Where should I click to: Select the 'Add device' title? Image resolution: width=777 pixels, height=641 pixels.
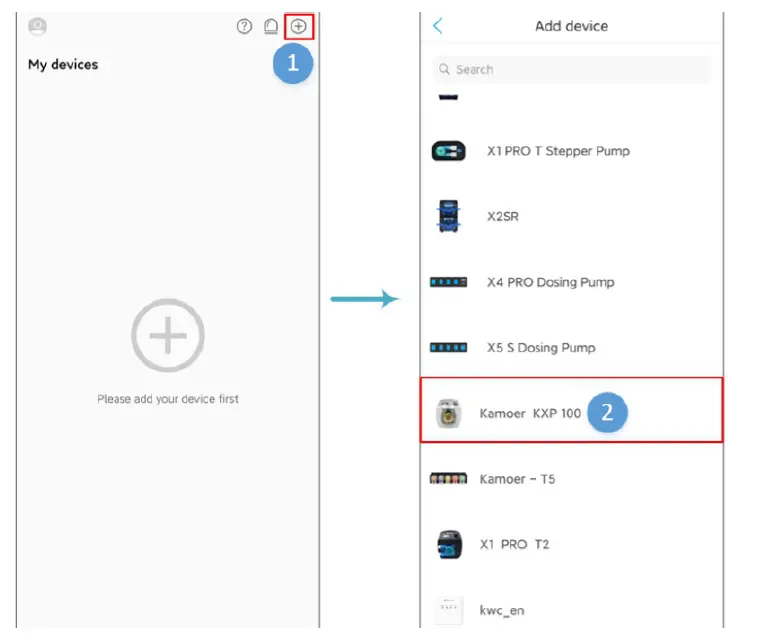coord(571,26)
